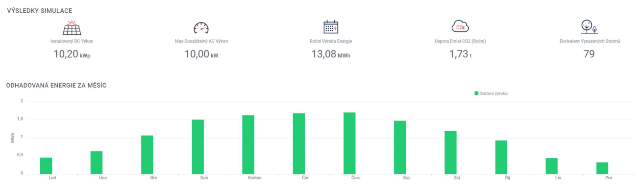Select the Květen bar in the chart

tap(248, 144)
